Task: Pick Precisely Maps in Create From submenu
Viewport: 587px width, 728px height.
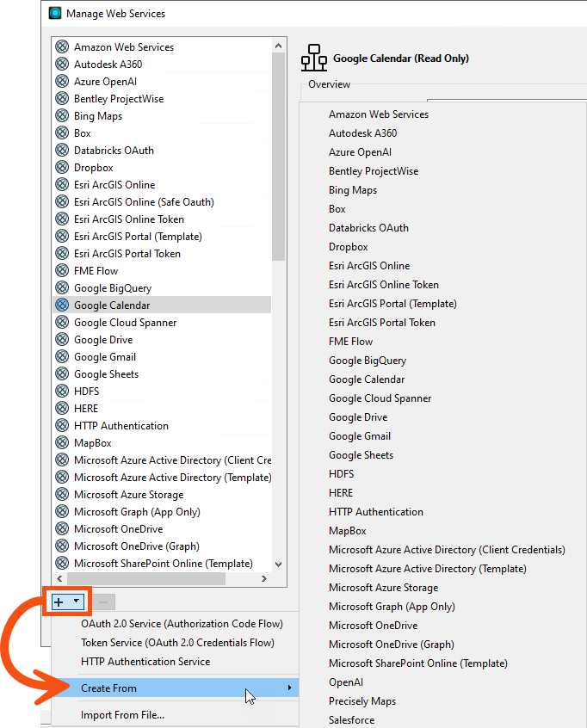Action: click(362, 701)
